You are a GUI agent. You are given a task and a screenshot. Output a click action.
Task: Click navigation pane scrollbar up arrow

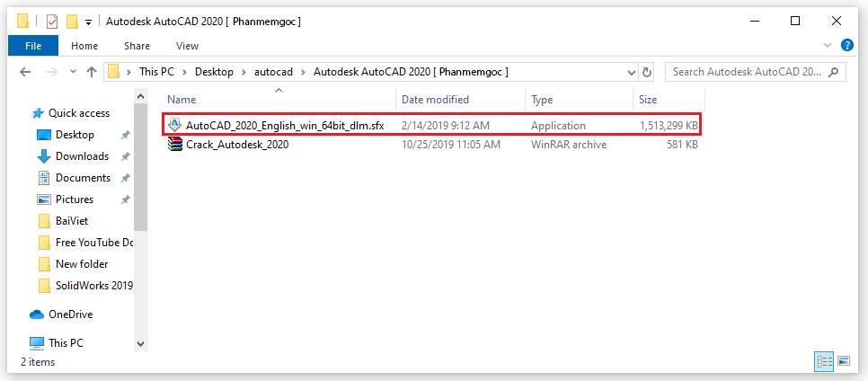(140, 97)
